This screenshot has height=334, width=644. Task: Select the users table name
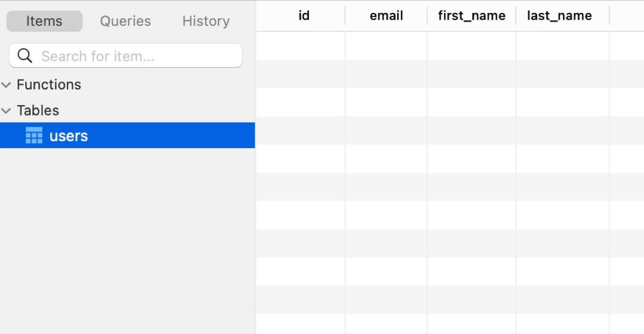(x=69, y=136)
